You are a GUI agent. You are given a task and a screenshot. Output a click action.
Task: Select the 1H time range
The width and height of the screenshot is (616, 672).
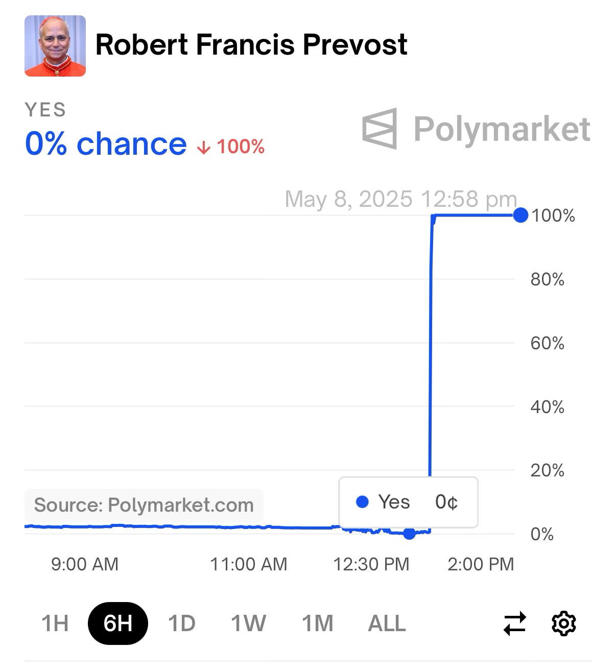(55, 623)
